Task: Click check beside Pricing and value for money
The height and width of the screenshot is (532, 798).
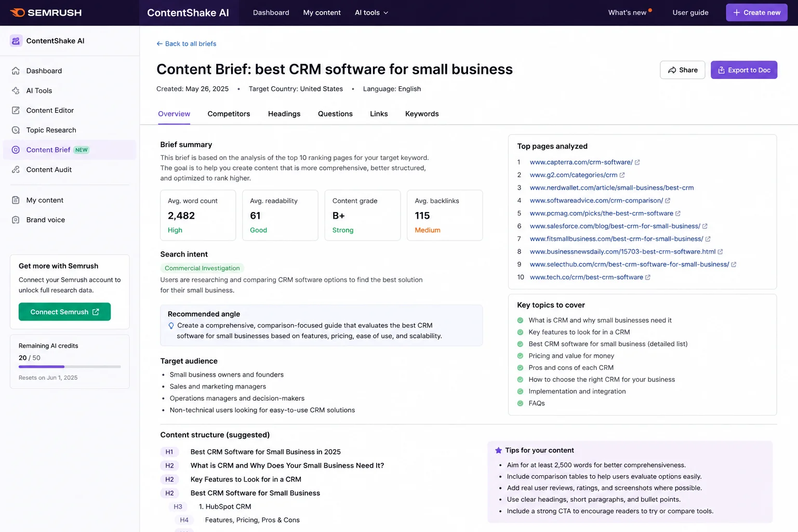Action: pos(520,356)
